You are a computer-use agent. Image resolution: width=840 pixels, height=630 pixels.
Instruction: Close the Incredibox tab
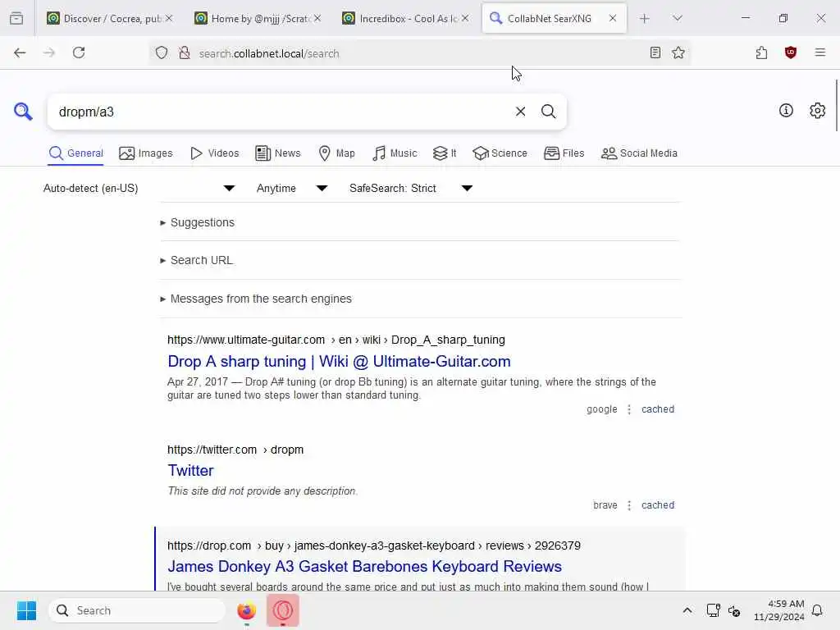pos(465,18)
